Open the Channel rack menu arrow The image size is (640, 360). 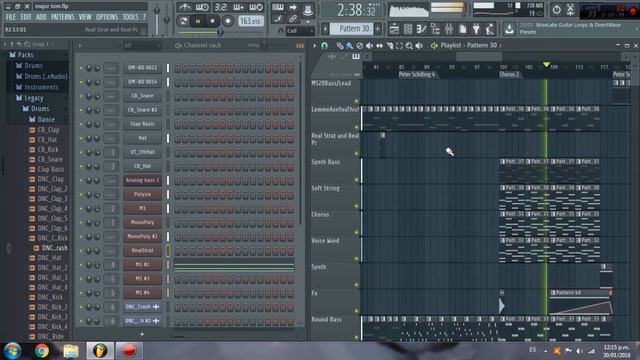click(80, 46)
